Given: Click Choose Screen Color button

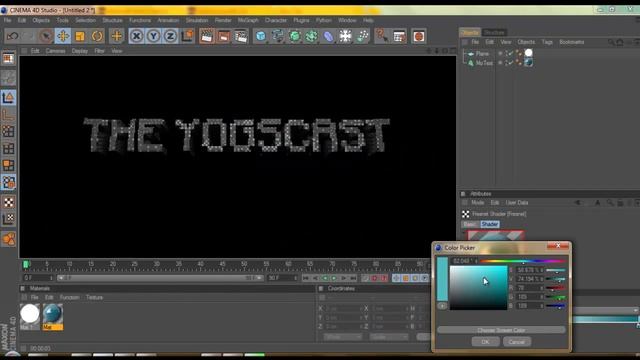Looking at the screenshot, I should point(501,330).
